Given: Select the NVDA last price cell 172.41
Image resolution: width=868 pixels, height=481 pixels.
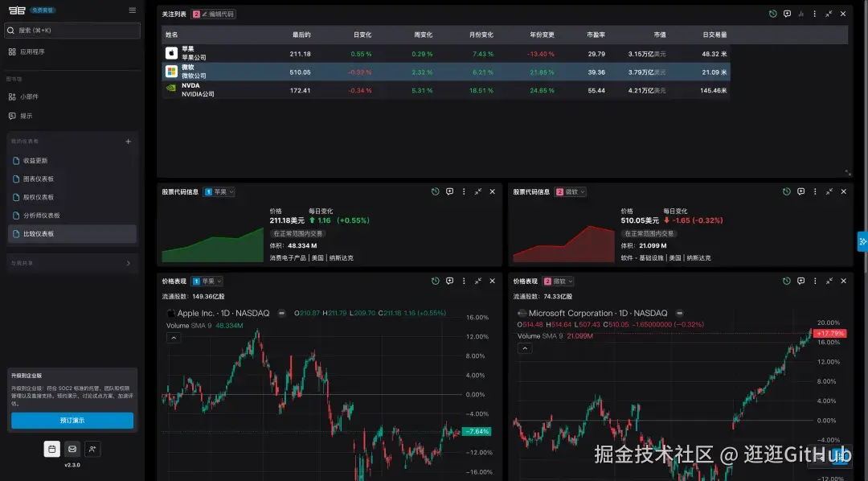Looking at the screenshot, I should pos(300,90).
